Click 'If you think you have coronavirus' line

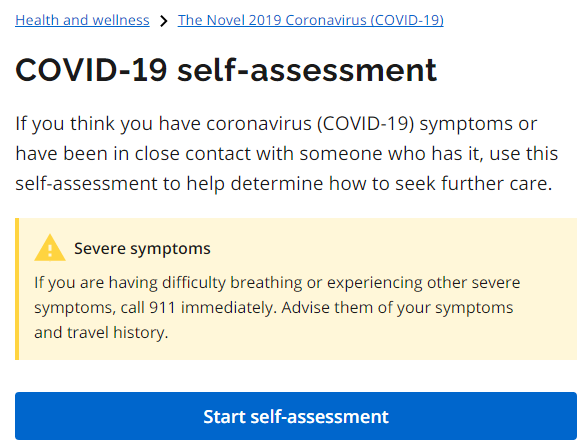coord(276,124)
